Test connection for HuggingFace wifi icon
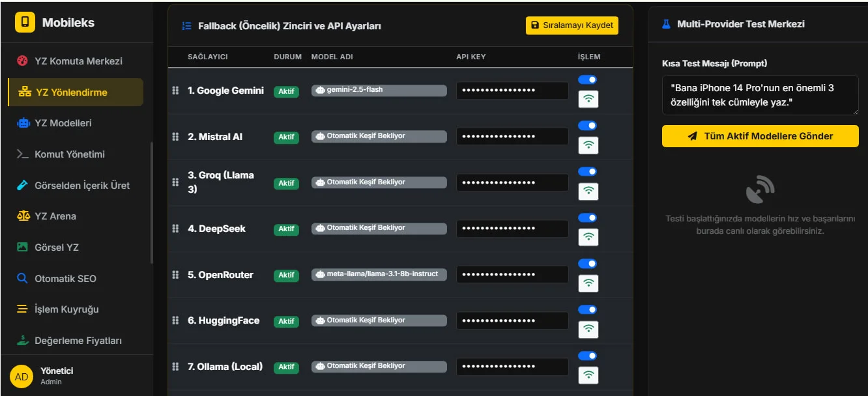 [x=588, y=329]
